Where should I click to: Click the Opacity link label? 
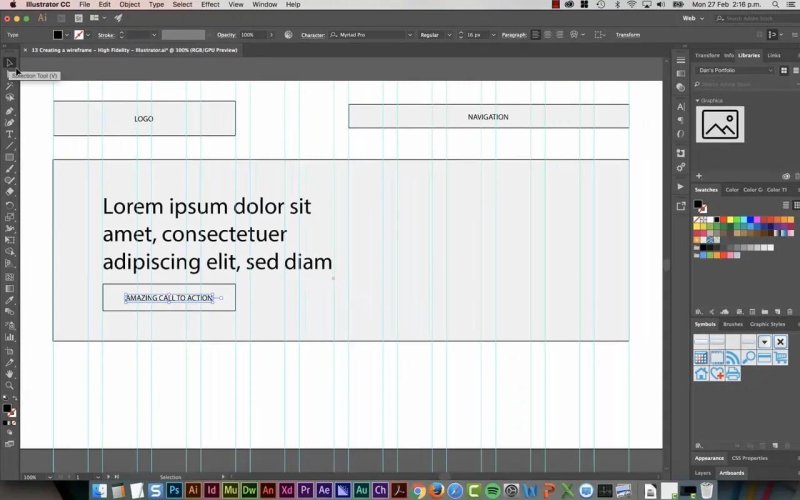(226, 35)
